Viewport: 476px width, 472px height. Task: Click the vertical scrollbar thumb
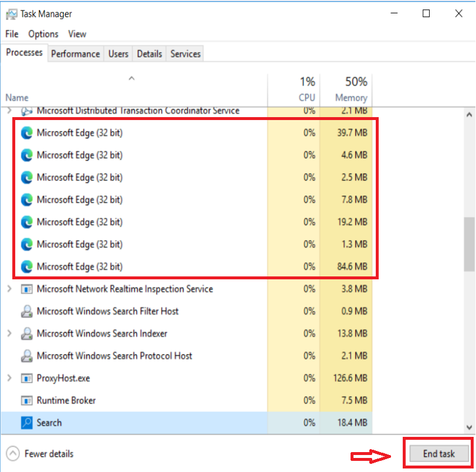[470, 244]
